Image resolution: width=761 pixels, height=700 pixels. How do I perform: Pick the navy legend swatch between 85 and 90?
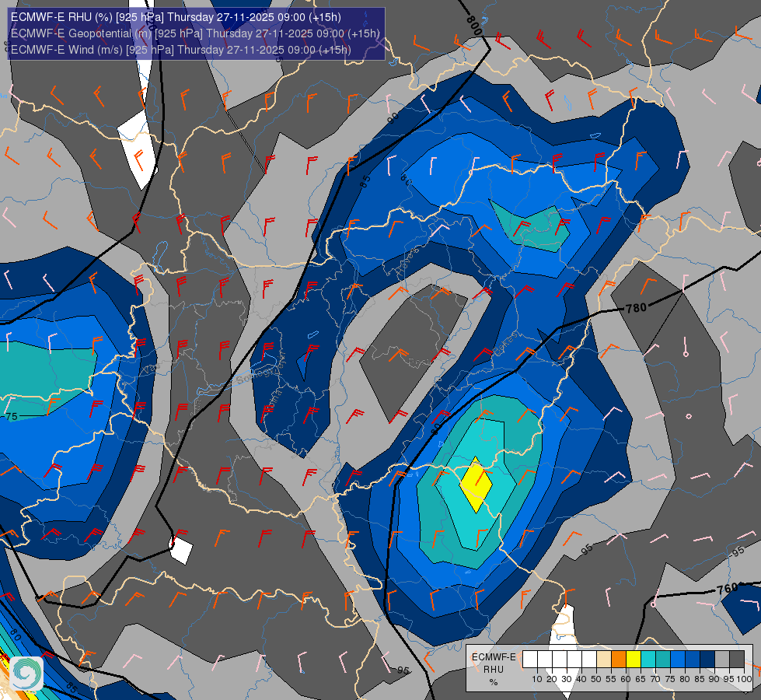pyautogui.click(x=707, y=660)
